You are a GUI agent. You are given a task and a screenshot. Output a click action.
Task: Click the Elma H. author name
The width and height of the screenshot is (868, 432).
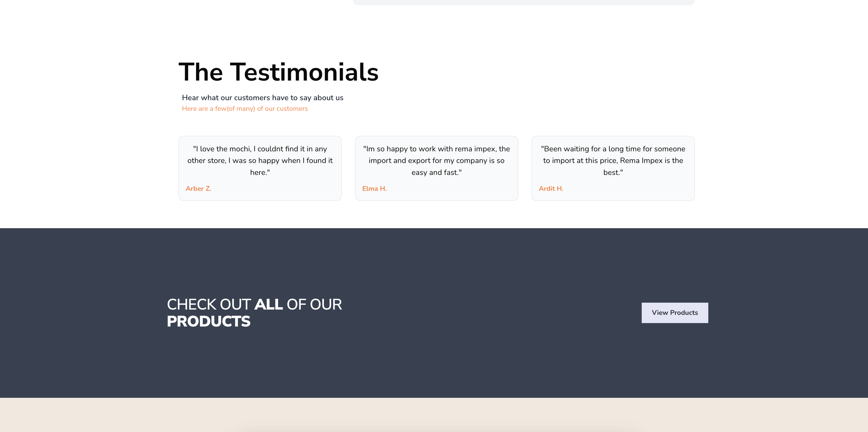point(374,188)
